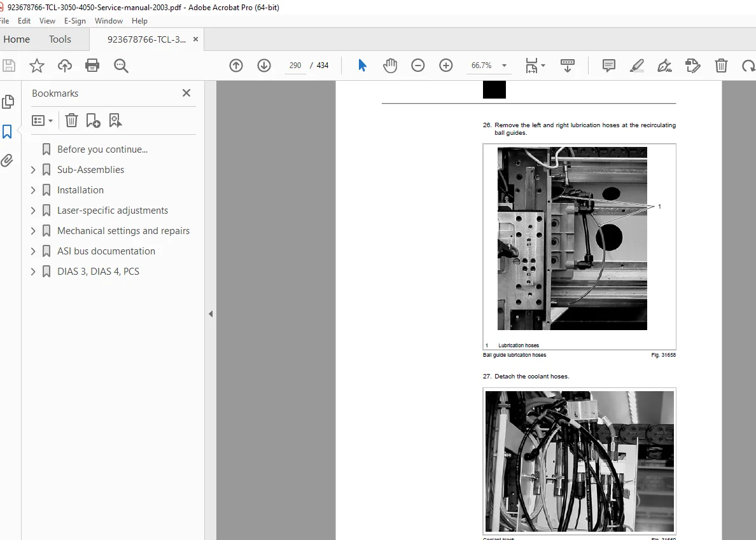Switch to the Tools tab
Screen dimensions: 756x540
click(60, 39)
